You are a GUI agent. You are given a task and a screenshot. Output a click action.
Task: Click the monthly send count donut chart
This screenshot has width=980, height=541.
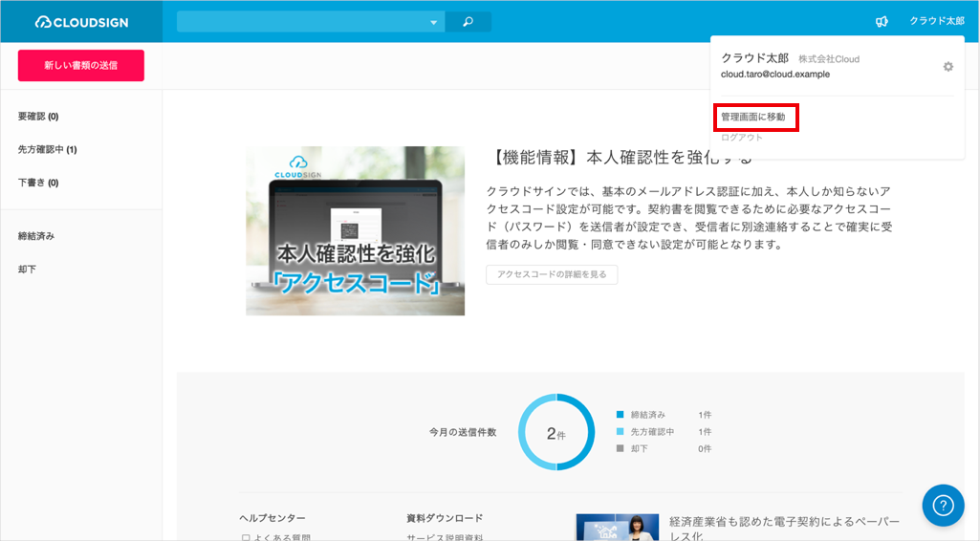tap(556, 432)
